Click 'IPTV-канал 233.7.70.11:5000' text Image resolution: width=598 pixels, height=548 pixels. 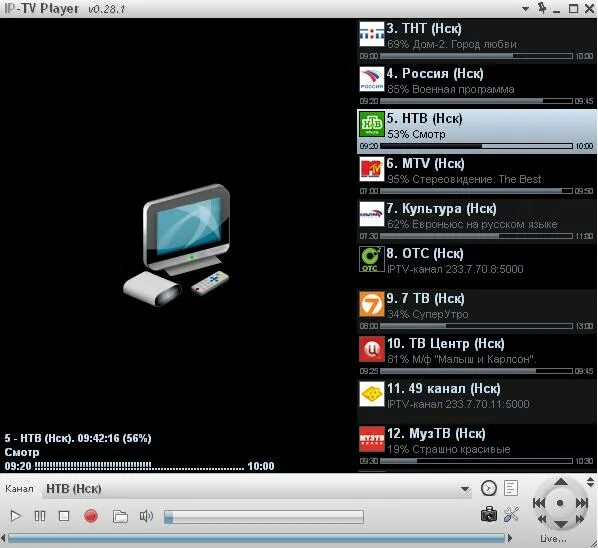pyautogui.click(x=458, y=404)
